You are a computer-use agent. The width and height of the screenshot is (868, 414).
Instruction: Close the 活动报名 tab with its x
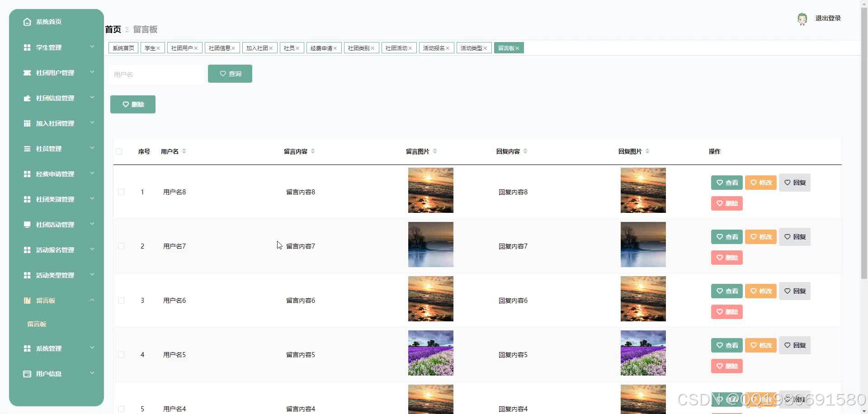448,48
